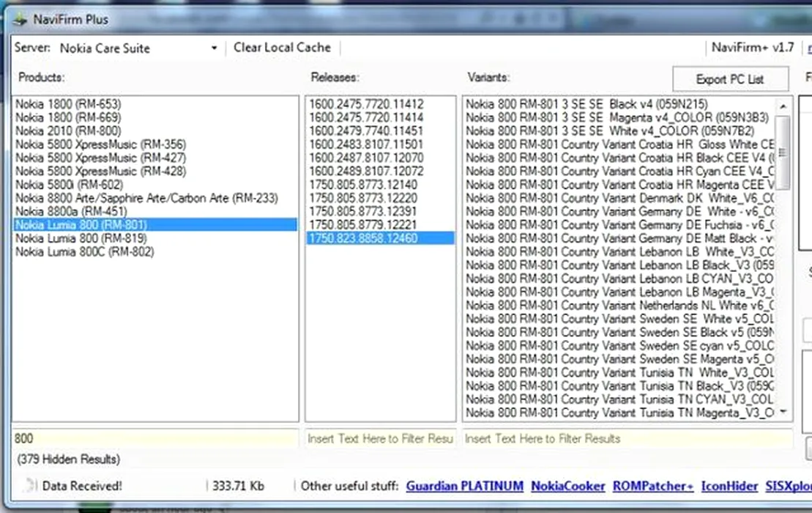Select variant Tunisia TN White_V3
This screenshot has height=513, width=812.
tap(620, 372)
